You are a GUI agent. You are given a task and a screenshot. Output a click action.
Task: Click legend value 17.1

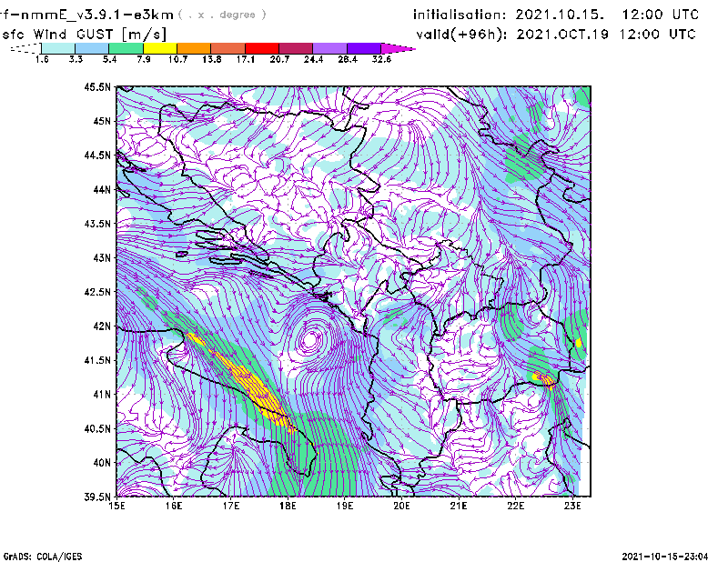246,59
